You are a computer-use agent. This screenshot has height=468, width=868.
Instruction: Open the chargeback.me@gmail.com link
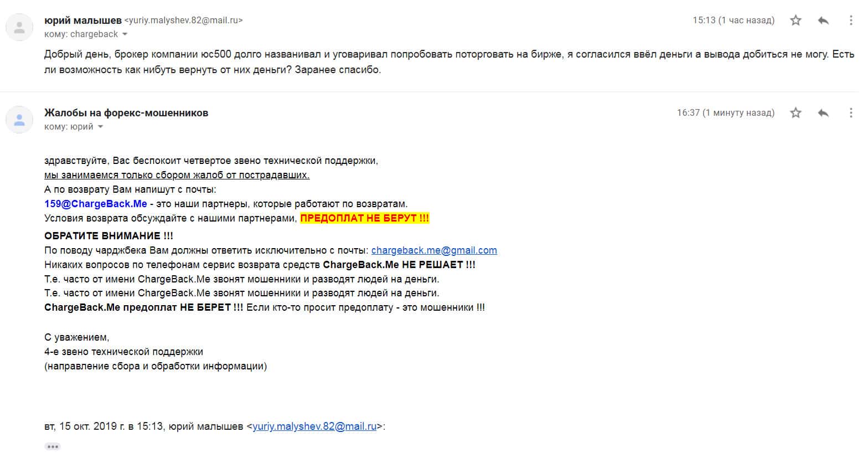tap(434, 250)
